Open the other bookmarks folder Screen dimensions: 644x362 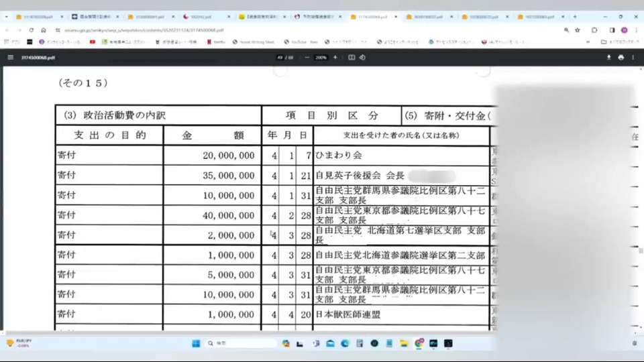click(620, 42)
